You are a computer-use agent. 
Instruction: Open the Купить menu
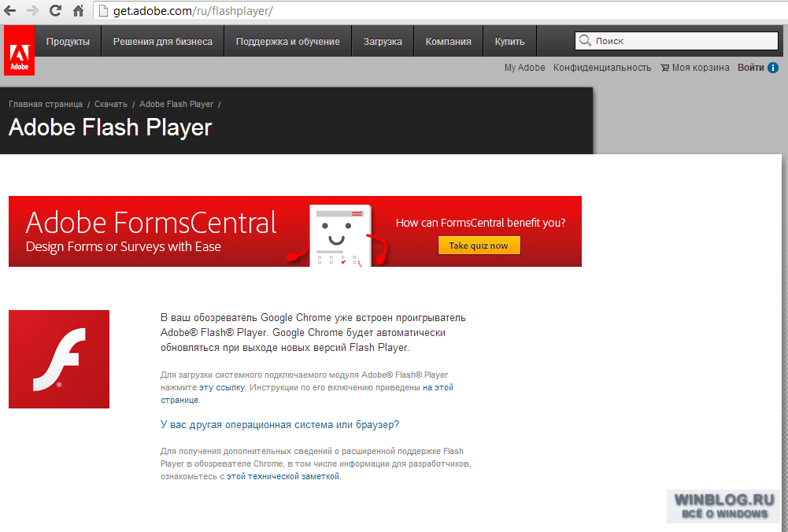coord(509,41)
